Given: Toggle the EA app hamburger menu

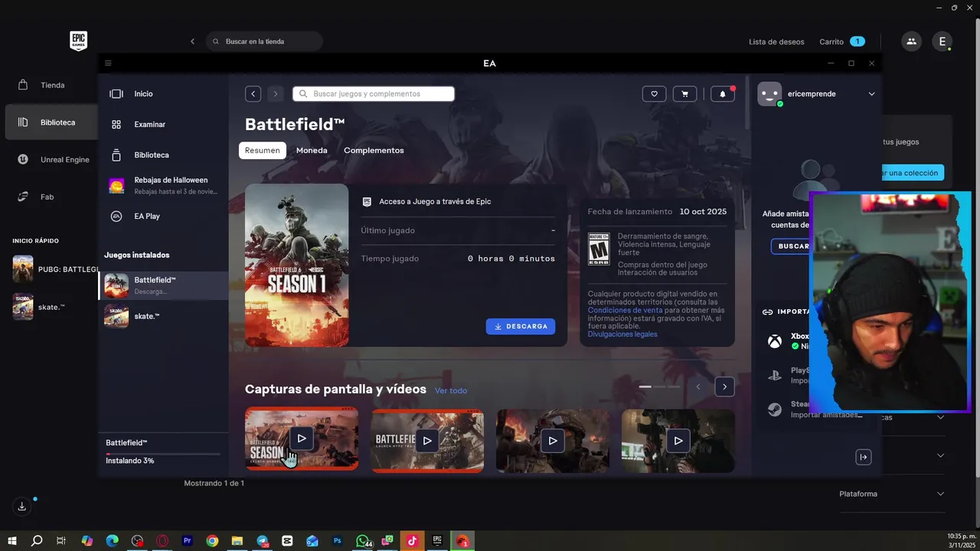Looking at the screenshot, I should pos(108,64).
